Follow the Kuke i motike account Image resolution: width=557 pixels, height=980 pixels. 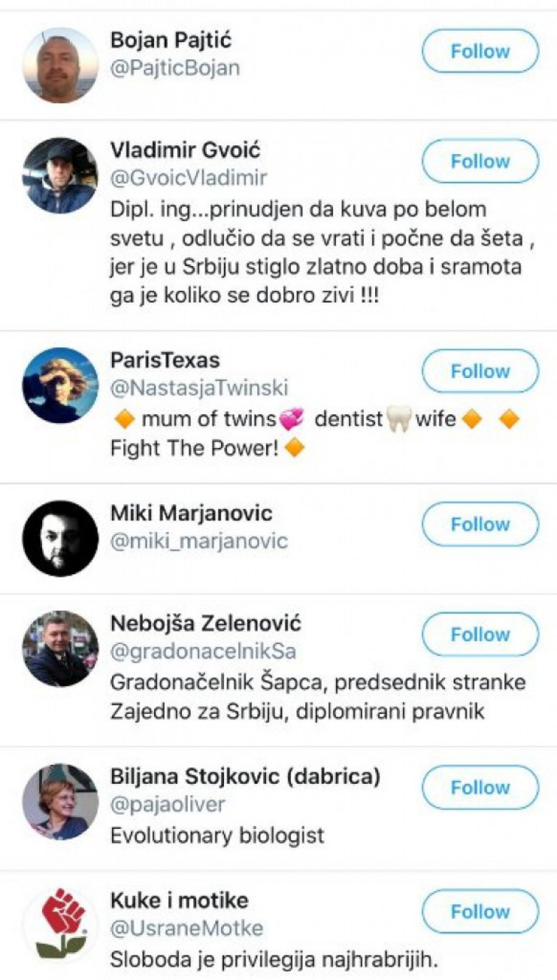(x=480, y=911)
